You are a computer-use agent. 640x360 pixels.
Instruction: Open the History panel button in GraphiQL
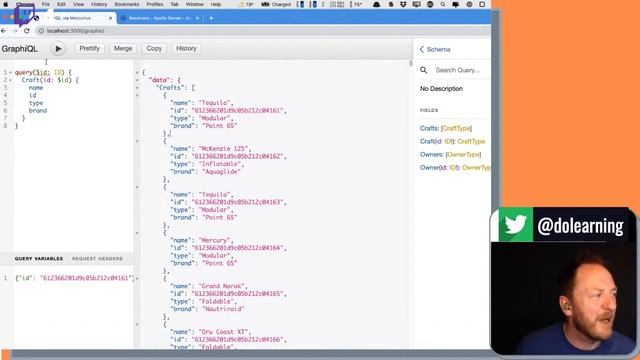click(186, 49)
